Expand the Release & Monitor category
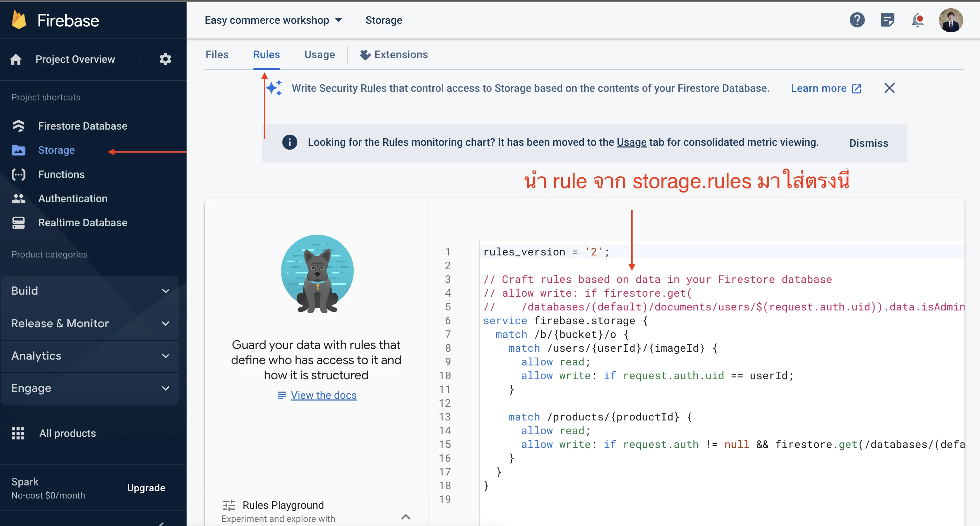 (90, 324)
